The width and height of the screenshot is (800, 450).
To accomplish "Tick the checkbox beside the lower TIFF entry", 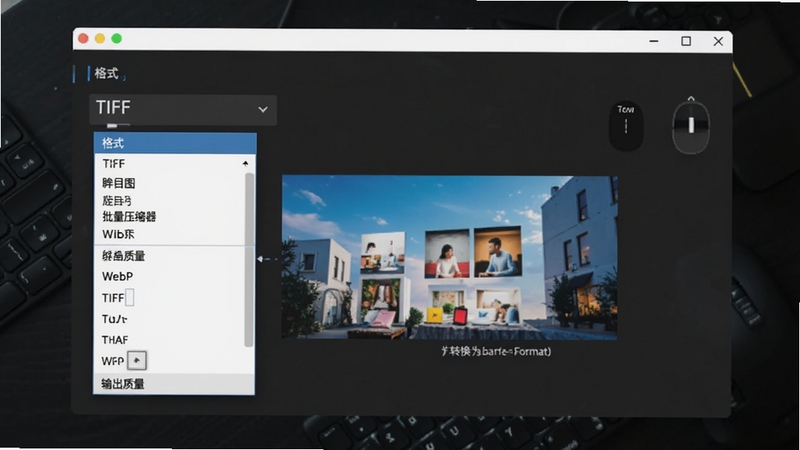I will (x=130, y=297).
